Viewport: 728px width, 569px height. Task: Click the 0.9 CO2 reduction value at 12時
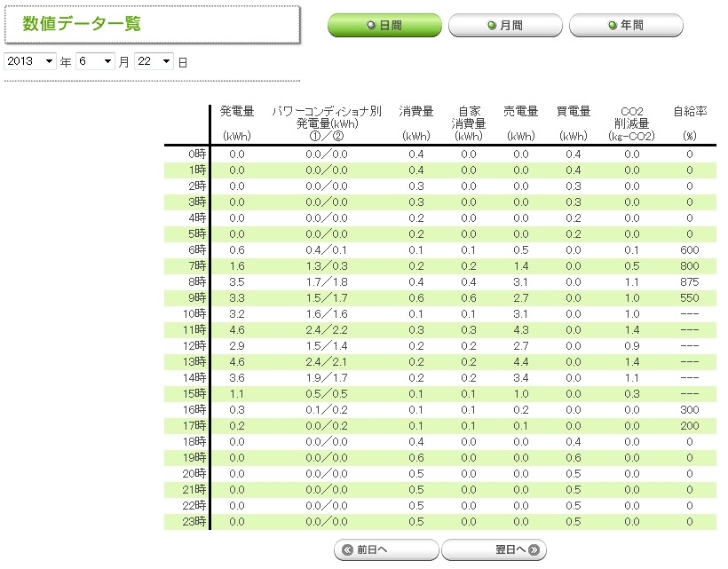[x=632, y=346]
